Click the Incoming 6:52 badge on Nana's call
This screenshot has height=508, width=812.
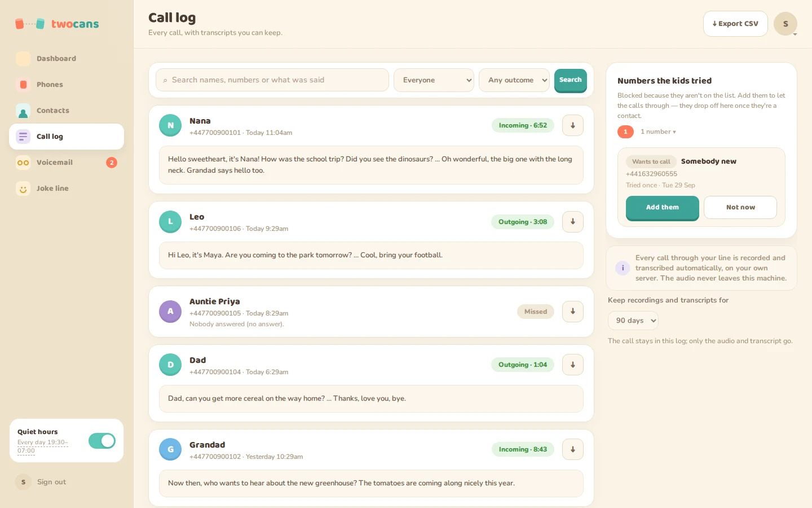tap(523, 125)
